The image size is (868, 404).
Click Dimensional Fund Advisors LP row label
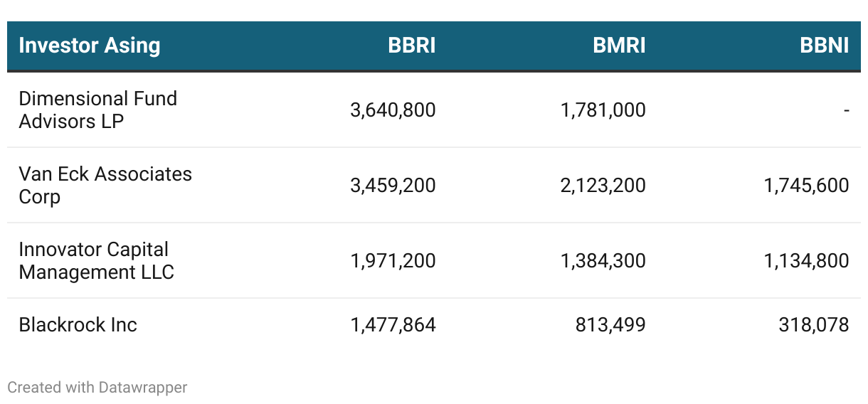(x=98, y=110)
